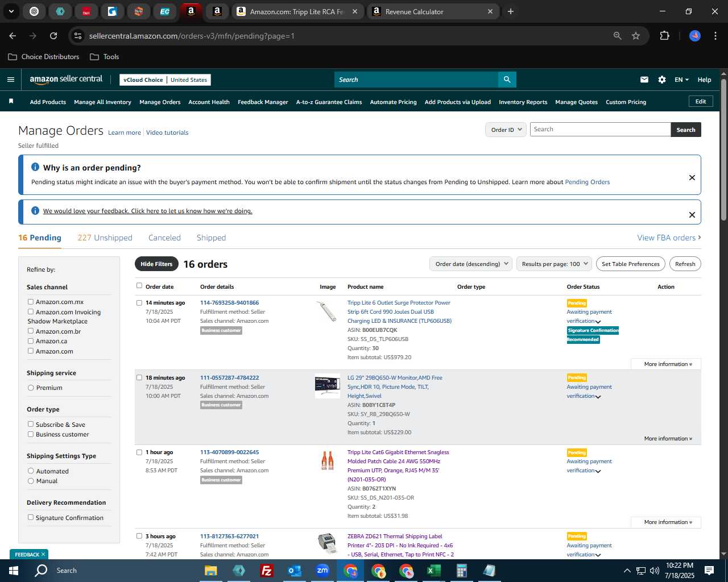Open the Order ID search type dropdown
This screenshot has height=582, width=728.
(x=506, y=130)
